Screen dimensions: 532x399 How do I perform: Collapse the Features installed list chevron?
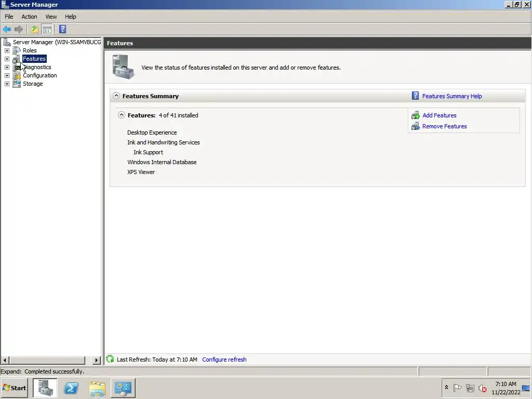point(122,115)
